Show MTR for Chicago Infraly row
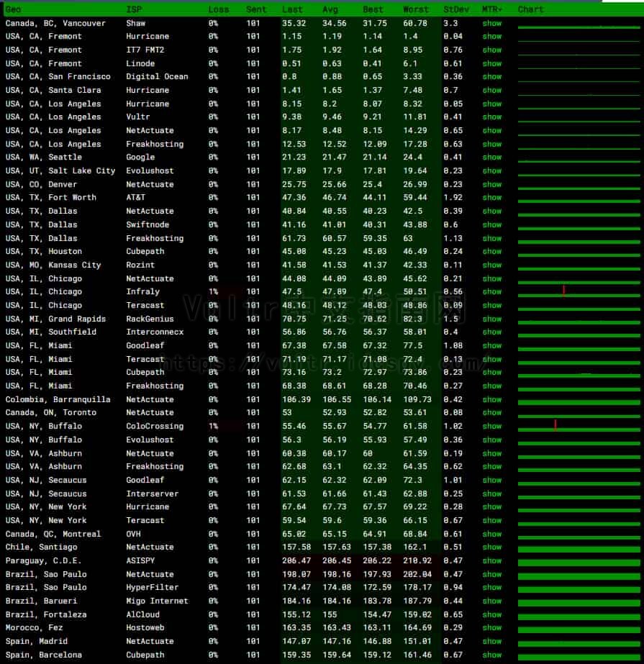644x664 pixels. 492,291
